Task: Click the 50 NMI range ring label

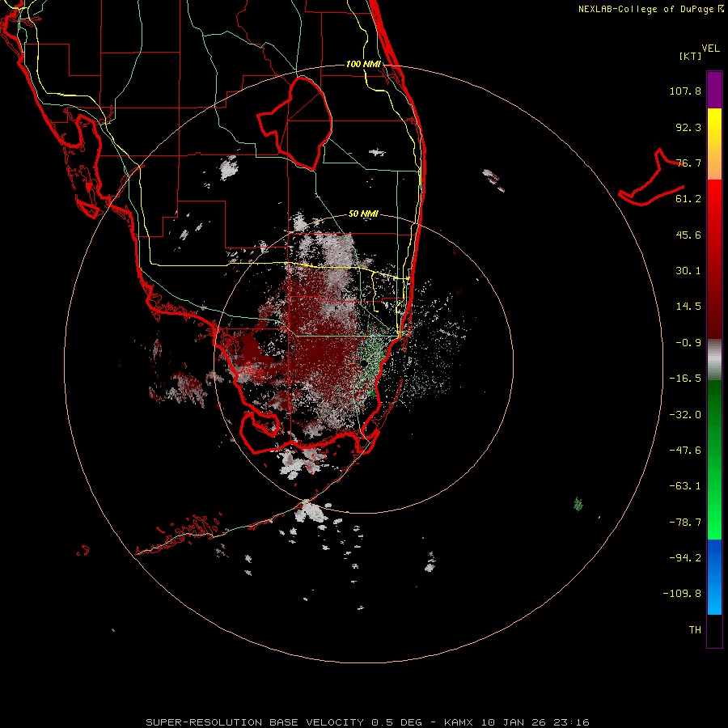Action: pos(363,214)
